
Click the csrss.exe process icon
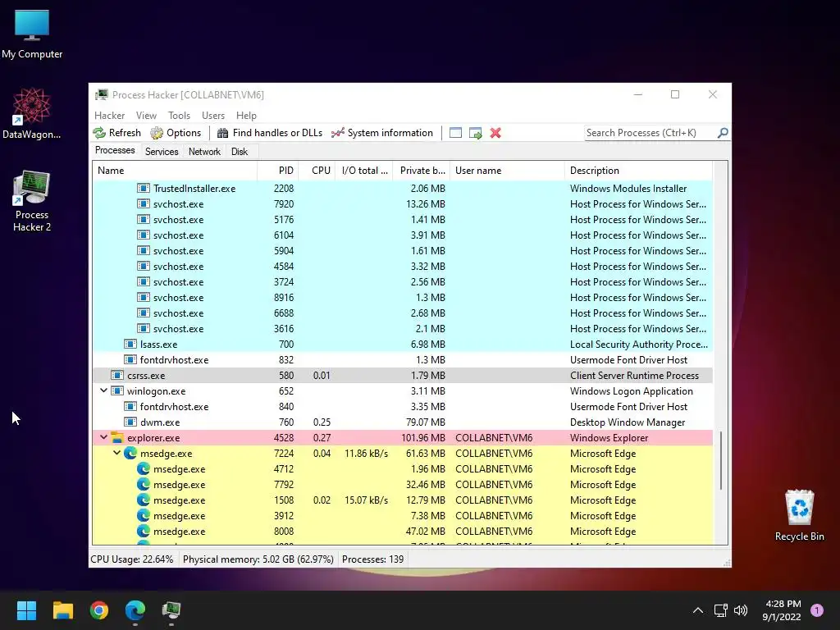point(117,375)
